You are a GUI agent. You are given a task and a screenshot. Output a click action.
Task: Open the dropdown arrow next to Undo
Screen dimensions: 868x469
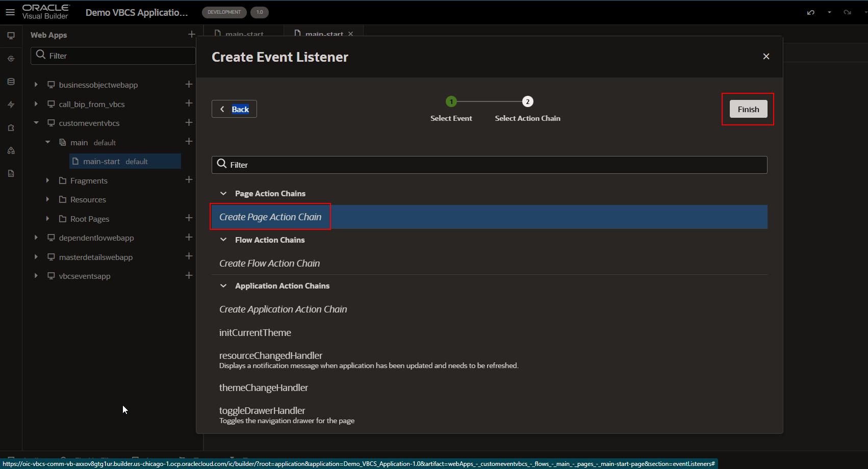(829, 12)
